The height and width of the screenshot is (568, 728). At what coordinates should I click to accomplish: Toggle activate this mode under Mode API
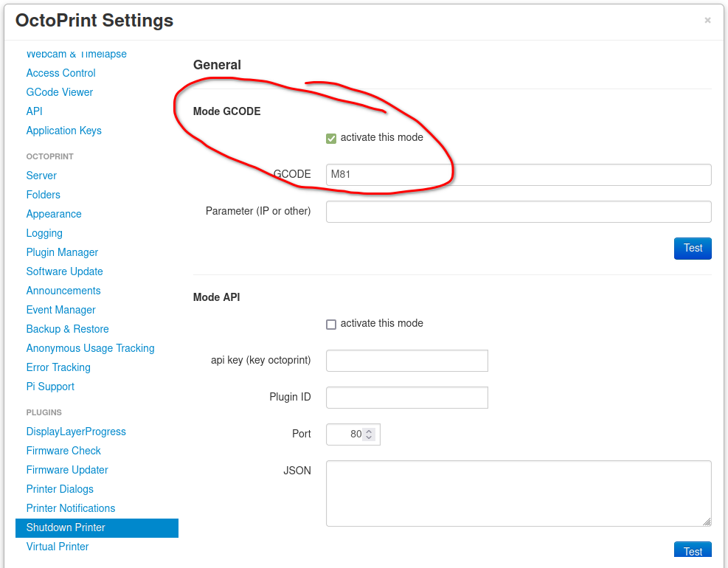point(331,324)
